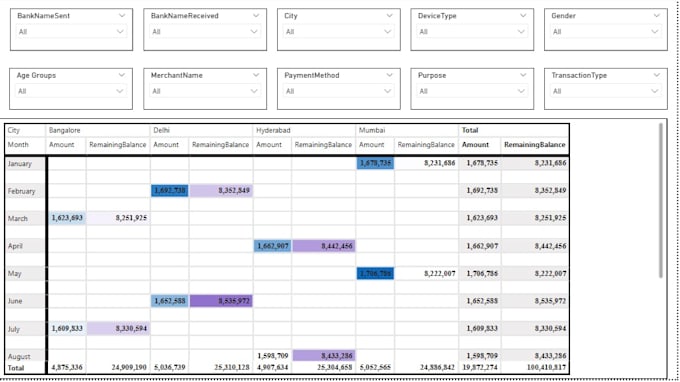Select the Delhi column header
The image size is (680, 382).
[161, 130]
